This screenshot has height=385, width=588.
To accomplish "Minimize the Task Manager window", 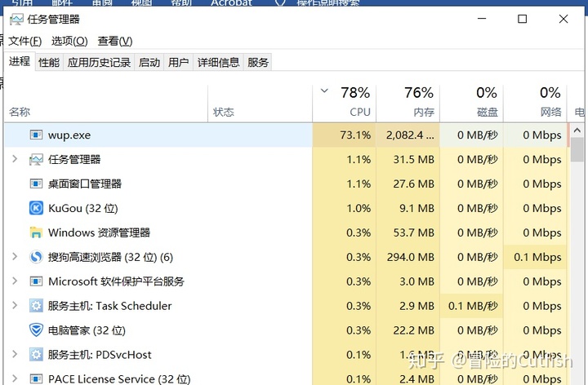I will pyautogui.click(x=482, y=19).
